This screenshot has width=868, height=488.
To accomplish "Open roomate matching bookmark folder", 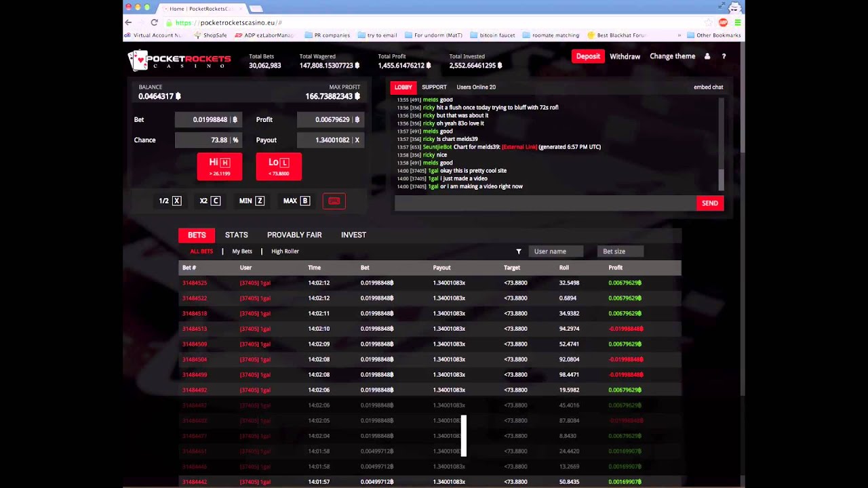I will (551, 35).
